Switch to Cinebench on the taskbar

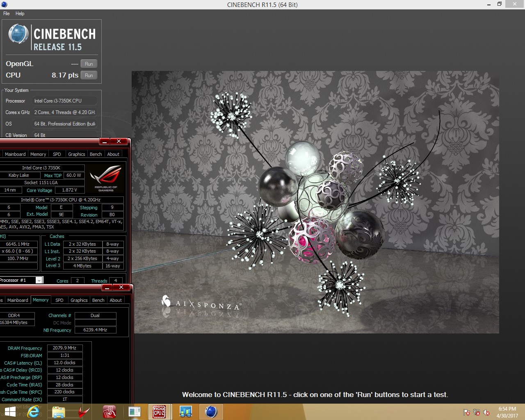(211, 412)
